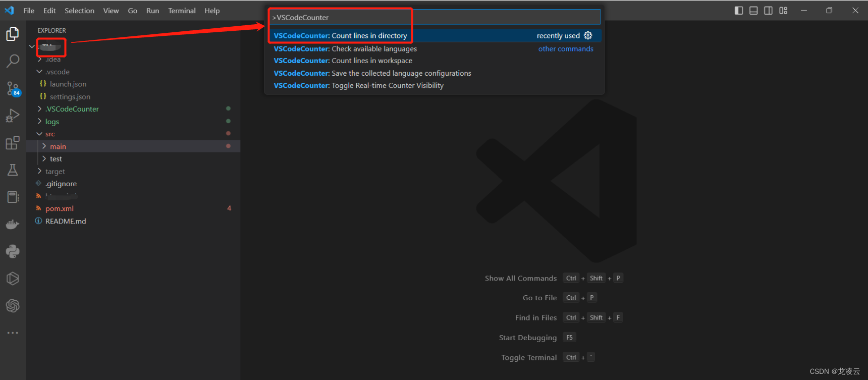Click Start Debugging hint text
Image resolution: width=868 pixels, height=380 pixels.
pyautogui.click(x=528, y=338)
